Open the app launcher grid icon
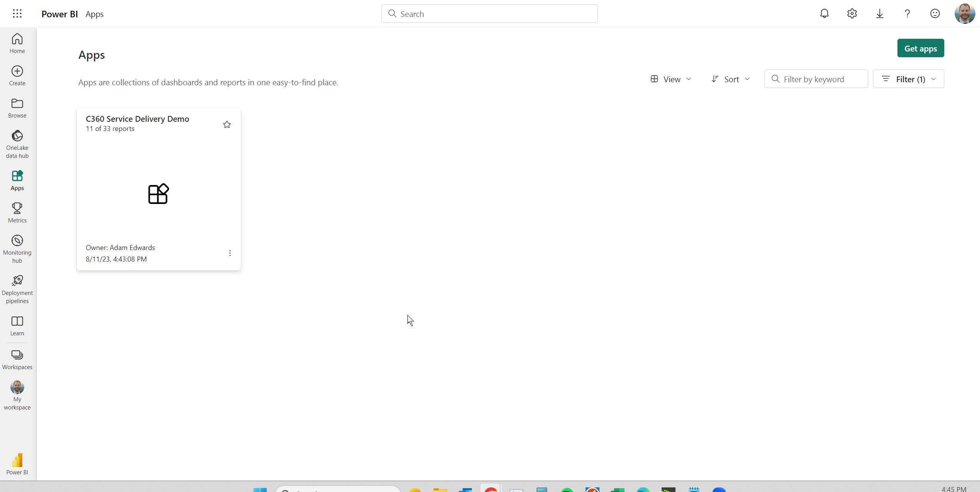 17,14
